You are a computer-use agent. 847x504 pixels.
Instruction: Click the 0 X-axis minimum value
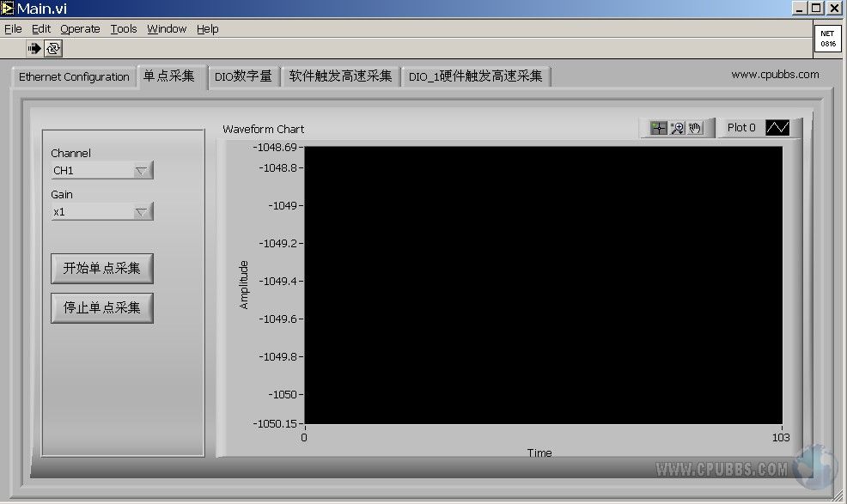pos(304,438)
